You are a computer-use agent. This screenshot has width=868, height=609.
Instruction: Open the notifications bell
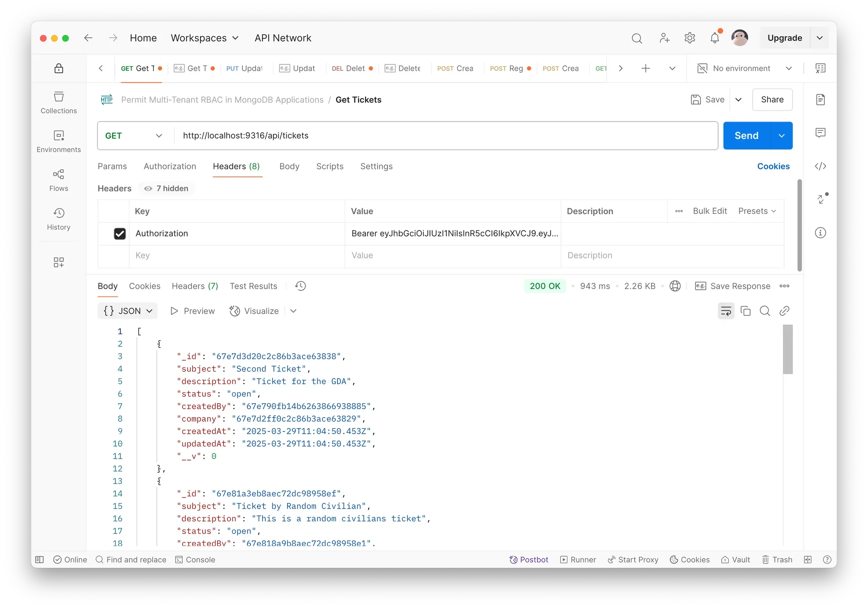[715, 38]
